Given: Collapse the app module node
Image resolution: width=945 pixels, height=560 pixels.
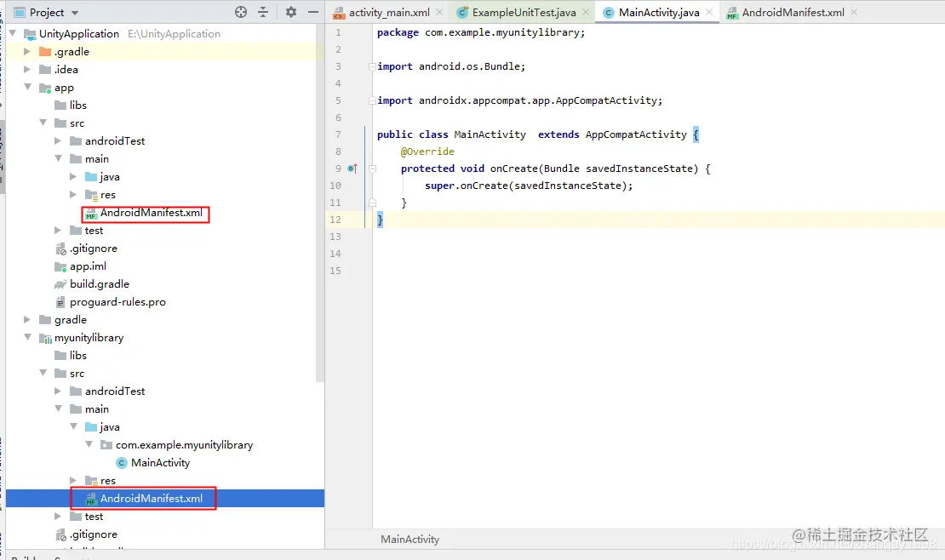Looking at the screenshot, I should click(x=27, y=87).
